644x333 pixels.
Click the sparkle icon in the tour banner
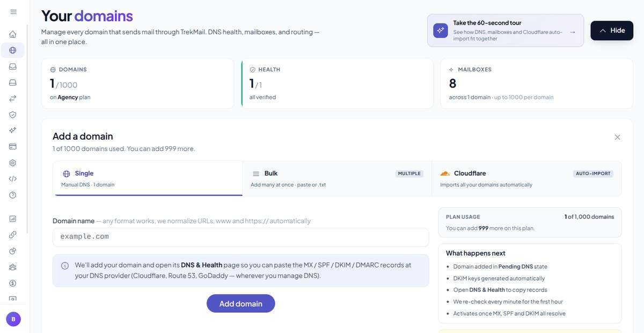tap(441, 31)
